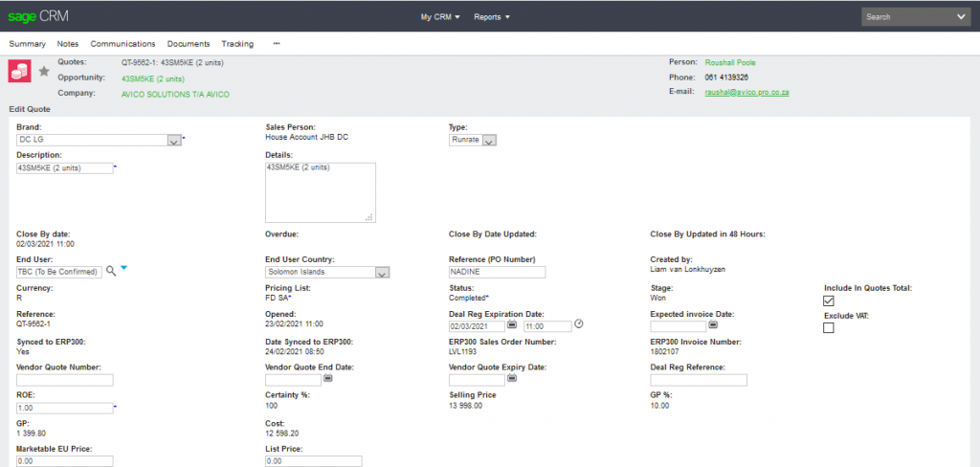980x467 pixels.
Task: Mark quote as favorite with star icon
Action: point(43,71)
